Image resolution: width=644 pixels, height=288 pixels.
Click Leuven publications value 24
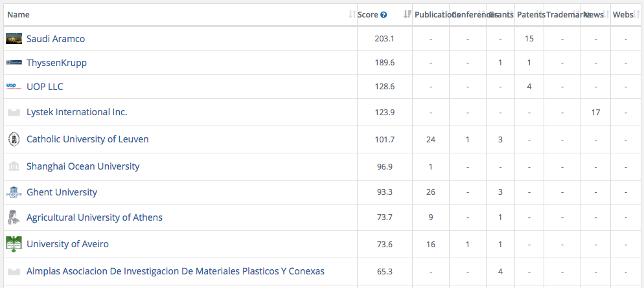point(430,139)
